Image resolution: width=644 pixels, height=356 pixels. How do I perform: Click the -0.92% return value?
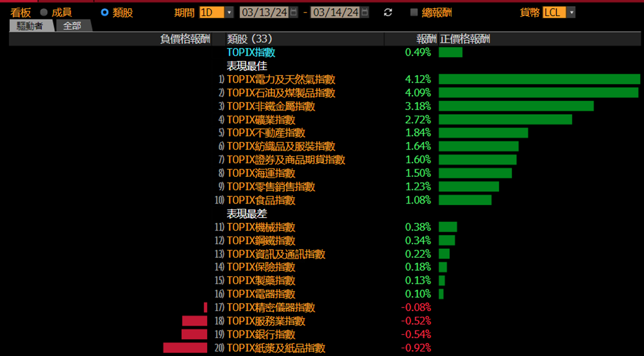[416, 348]
